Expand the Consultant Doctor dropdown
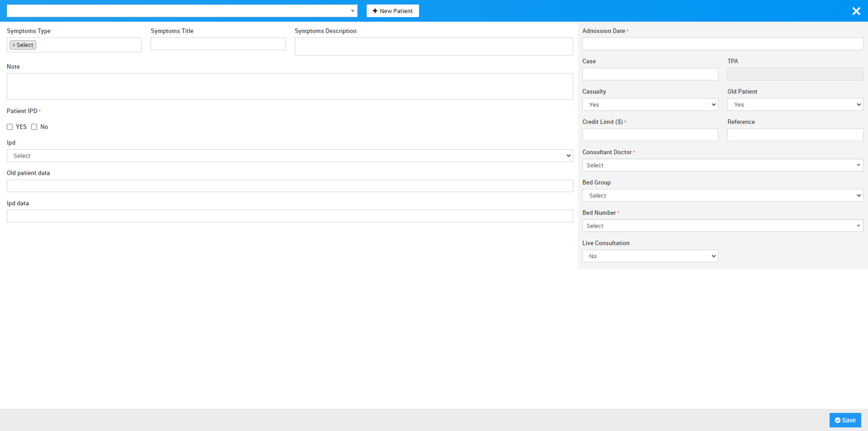 722,166
